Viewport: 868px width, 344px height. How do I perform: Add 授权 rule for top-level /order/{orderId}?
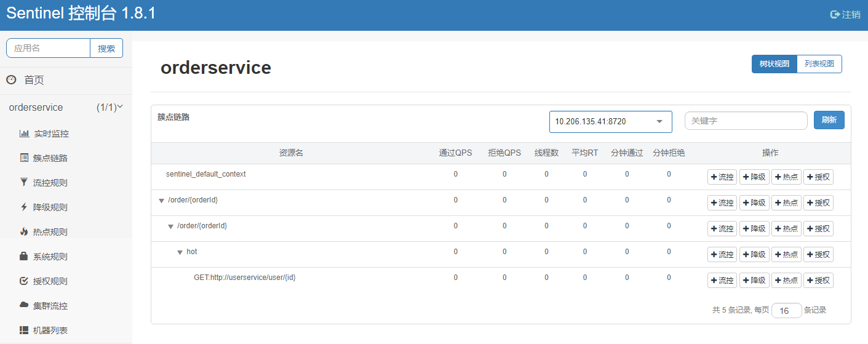[x=818, y=203]
